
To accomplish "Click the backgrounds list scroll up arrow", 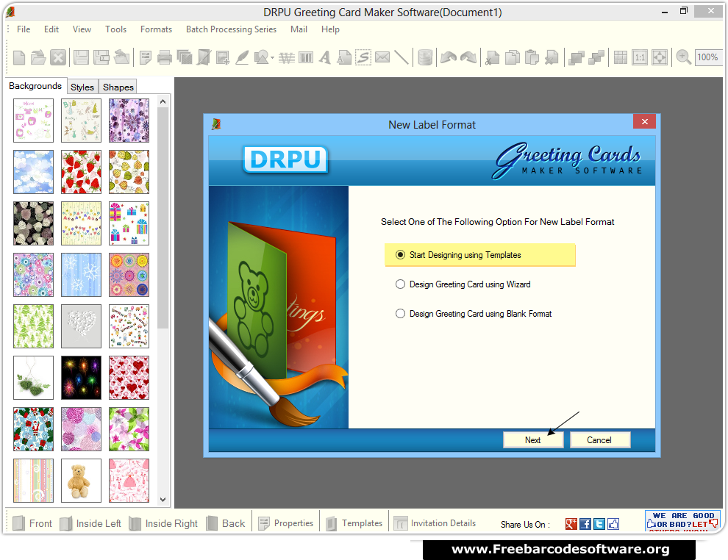I will tap(163, 101).
